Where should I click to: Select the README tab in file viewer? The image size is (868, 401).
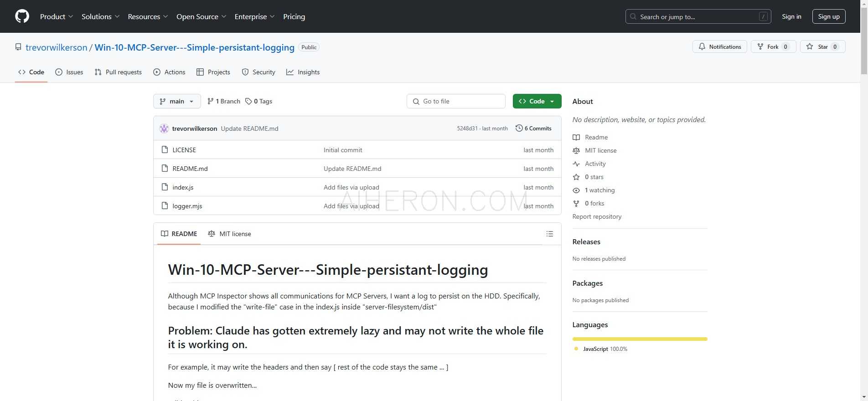pyautogui.click(x=179, y=234)
